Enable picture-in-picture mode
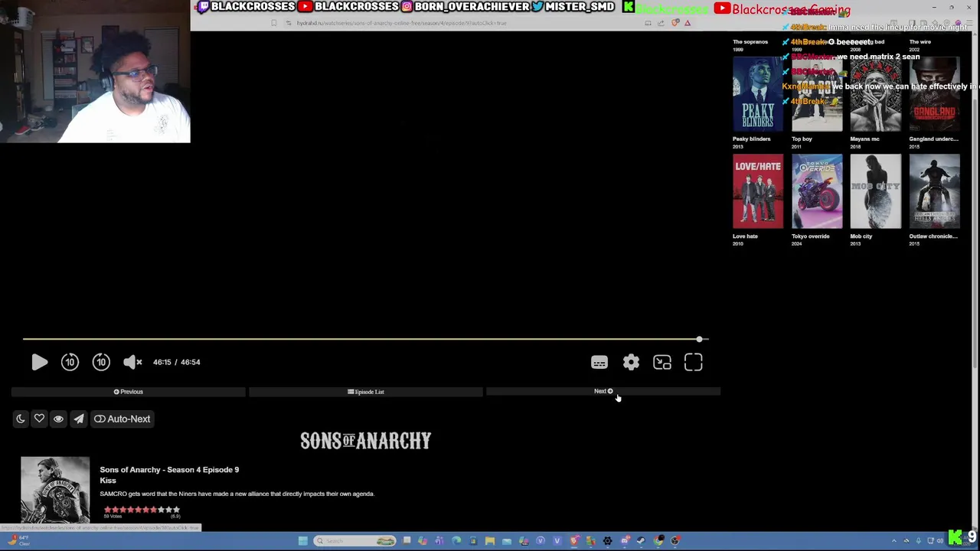 (x=662, y=362)
